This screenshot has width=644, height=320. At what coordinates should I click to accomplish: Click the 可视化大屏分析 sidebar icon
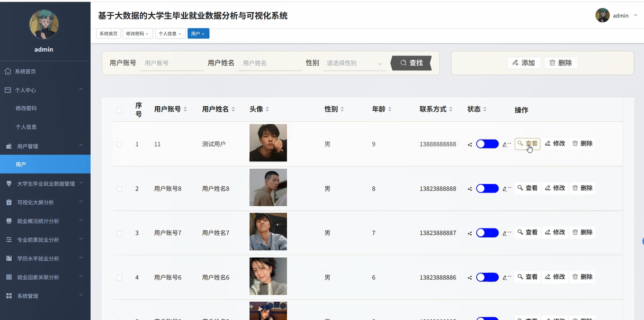pyautogui.click(x=8, y=202)
